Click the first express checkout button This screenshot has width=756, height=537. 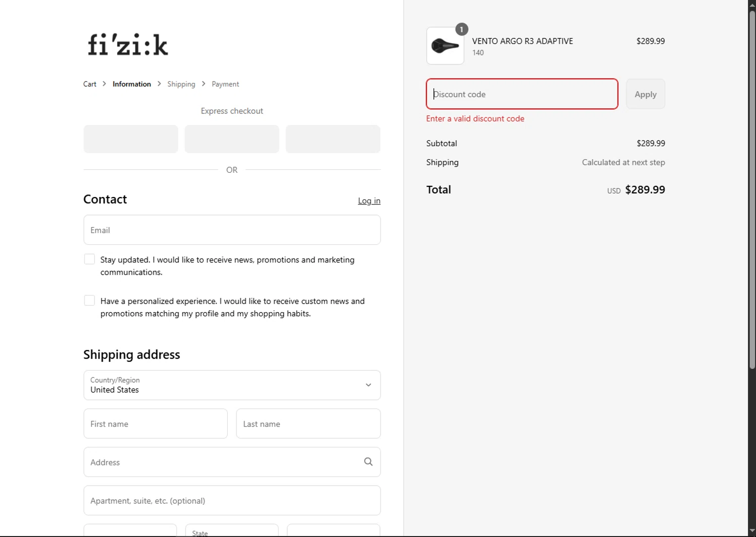pos(131,139)
